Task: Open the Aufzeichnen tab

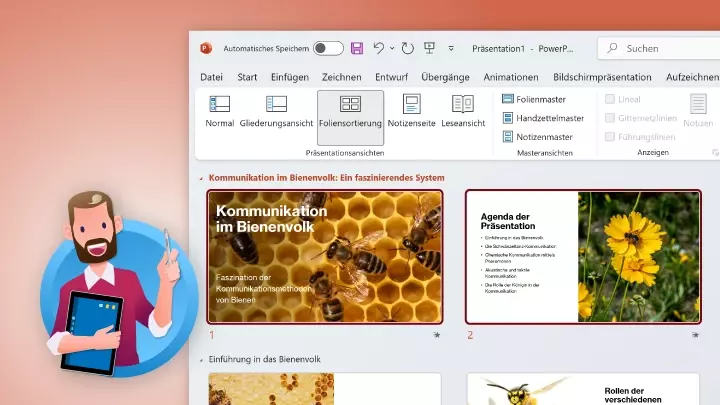Action: coord(692,77)
